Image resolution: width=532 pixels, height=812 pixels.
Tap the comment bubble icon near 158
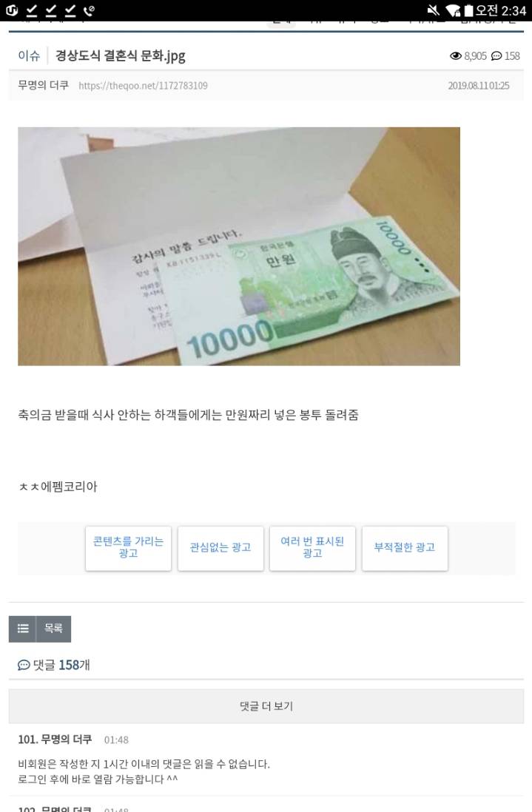(x=496, y=56)
